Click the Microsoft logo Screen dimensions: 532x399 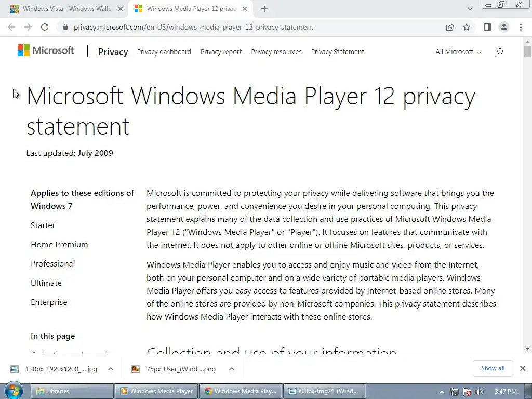46,50
